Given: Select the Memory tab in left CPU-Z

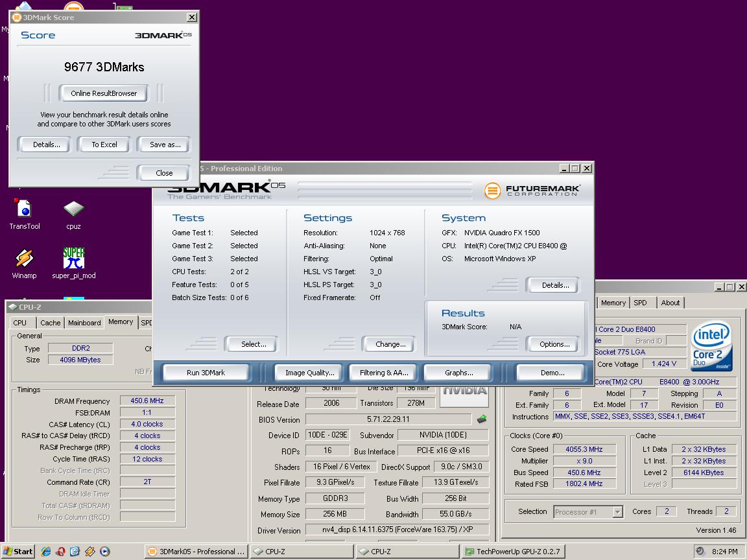Looking at the screenshot, I should 121,322.
